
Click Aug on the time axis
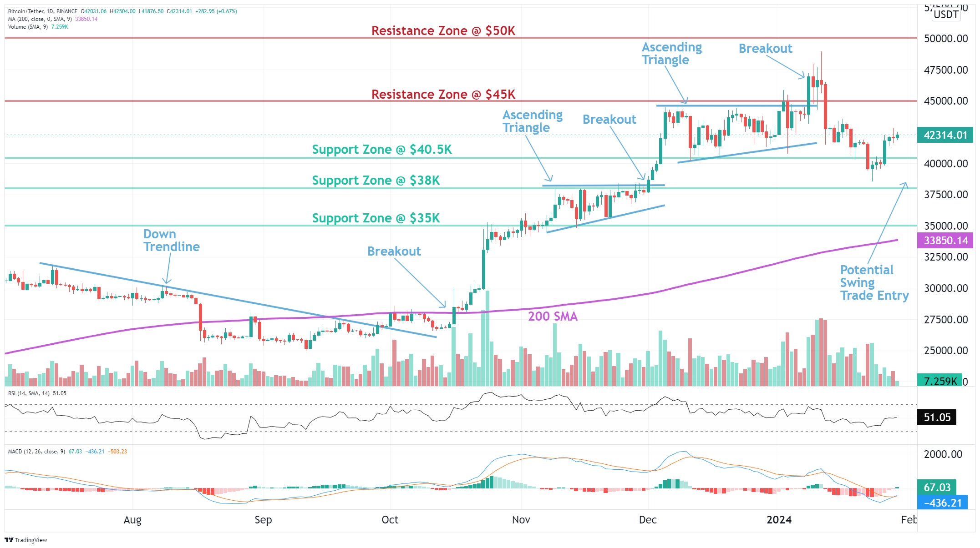tap(132, 520)
